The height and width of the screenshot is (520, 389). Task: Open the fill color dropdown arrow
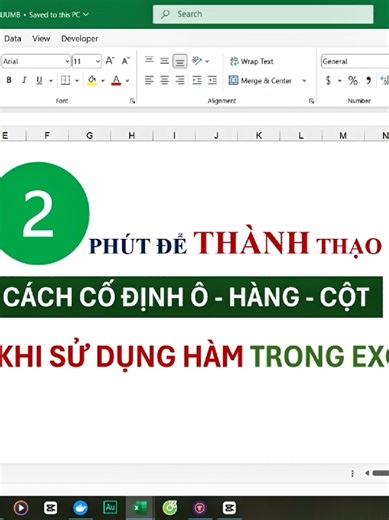click(103, 81)
